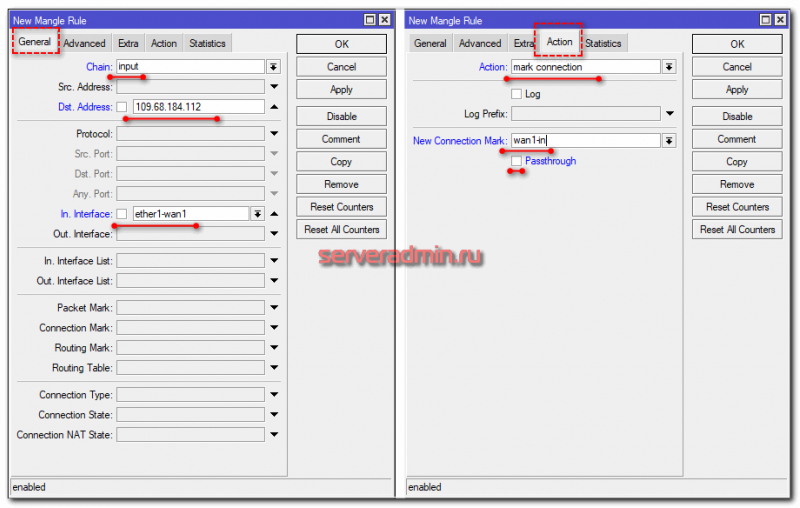Image resolution: width=800 pixels, height=508 pixels.
Task: Click Cancel in the left window
Action: coord(341,67)
